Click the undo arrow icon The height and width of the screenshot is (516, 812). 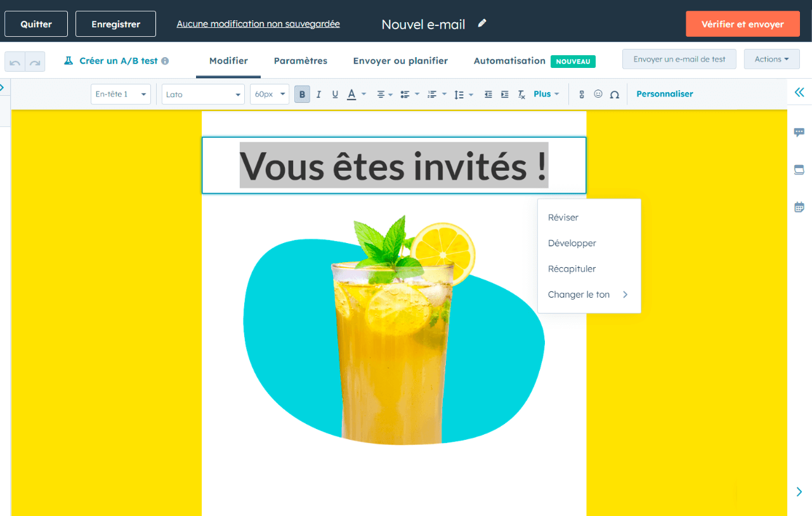click(15, 62)
